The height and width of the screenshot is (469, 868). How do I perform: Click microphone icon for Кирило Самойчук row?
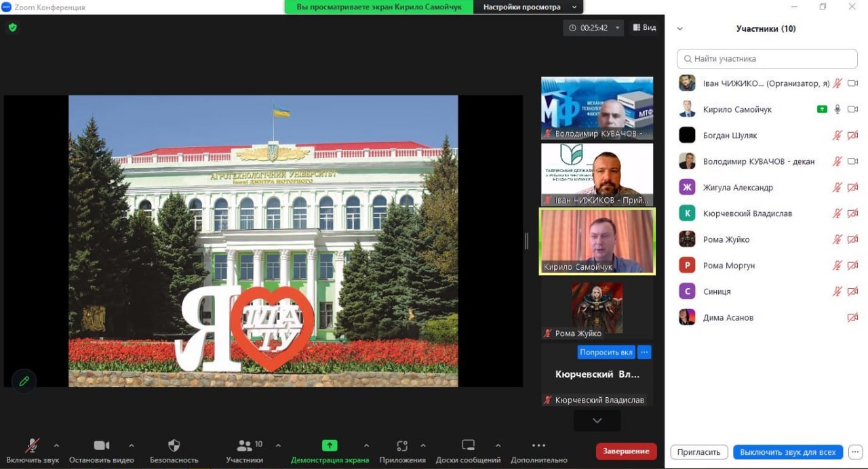click(x=837, y=109)
